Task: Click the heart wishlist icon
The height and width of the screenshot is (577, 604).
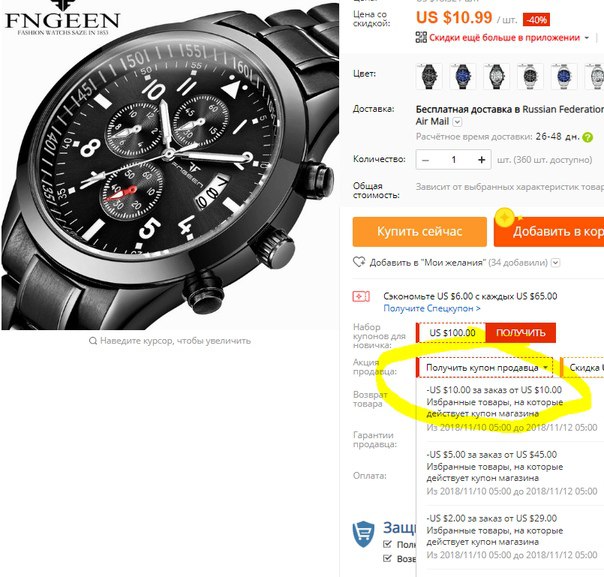Action: tap(359, 262)
